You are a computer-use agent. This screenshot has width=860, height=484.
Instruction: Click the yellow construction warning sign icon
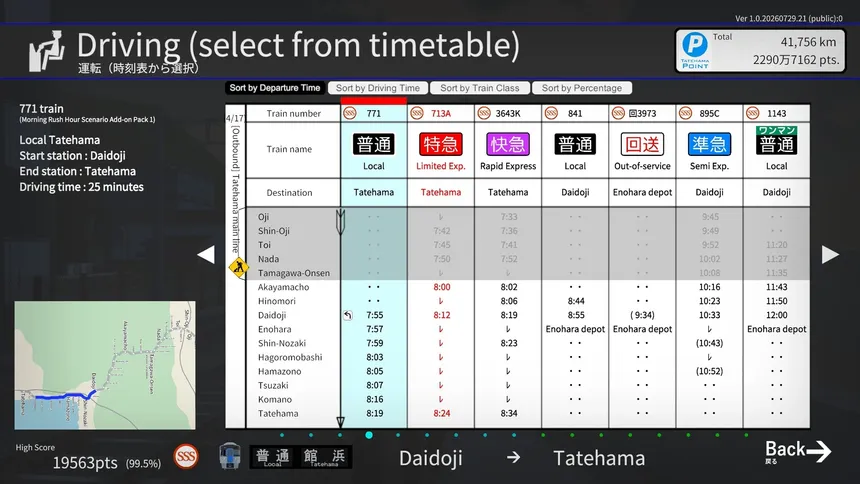pos(239,268)
